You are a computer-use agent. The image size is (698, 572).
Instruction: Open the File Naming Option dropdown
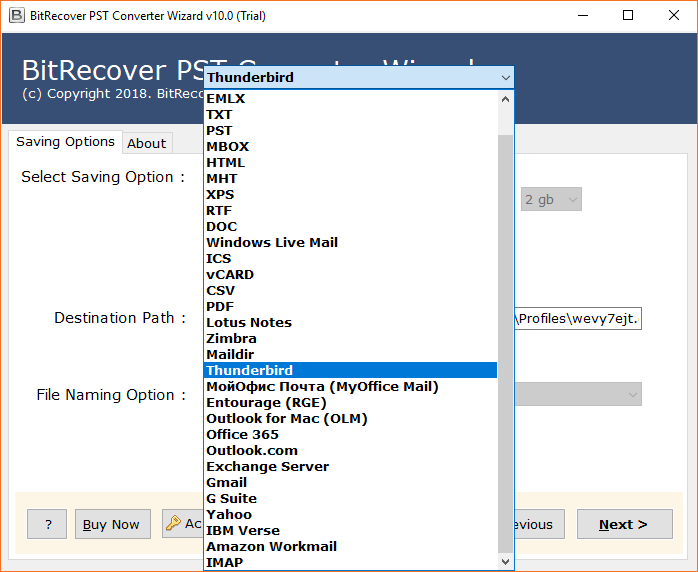[x=578, y=394]
